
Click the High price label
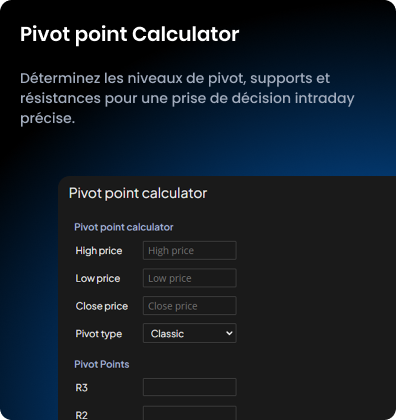[99, 251]
